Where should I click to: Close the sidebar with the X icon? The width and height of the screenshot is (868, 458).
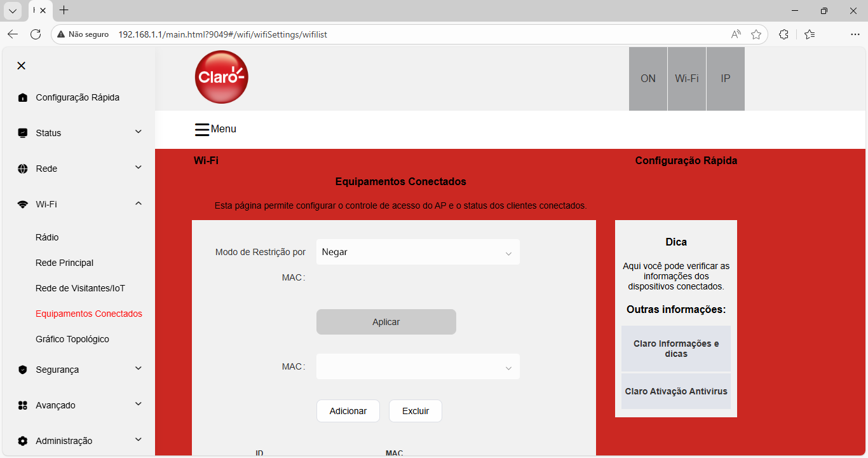pos(21,66)
